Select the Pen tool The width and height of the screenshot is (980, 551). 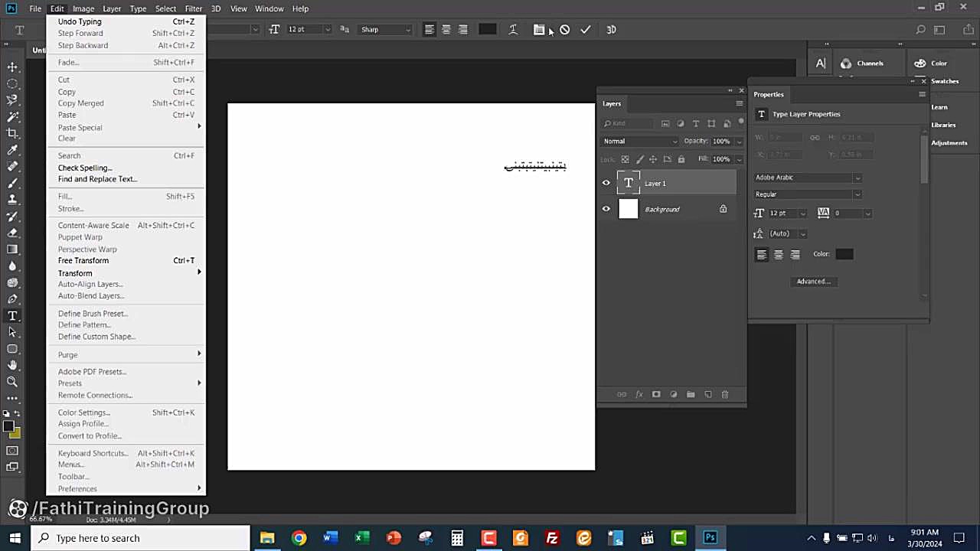pos(12,299)
